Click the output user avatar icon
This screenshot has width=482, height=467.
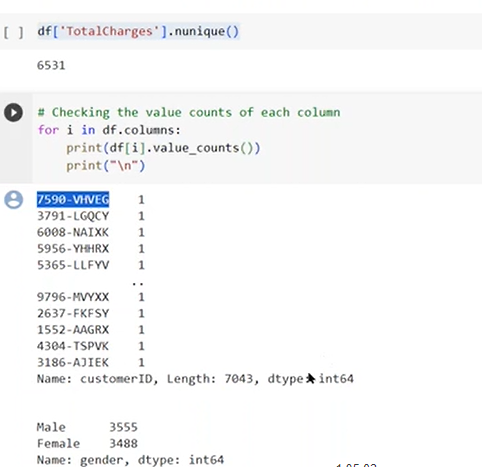pyautogui.click(x=14, y=200)
